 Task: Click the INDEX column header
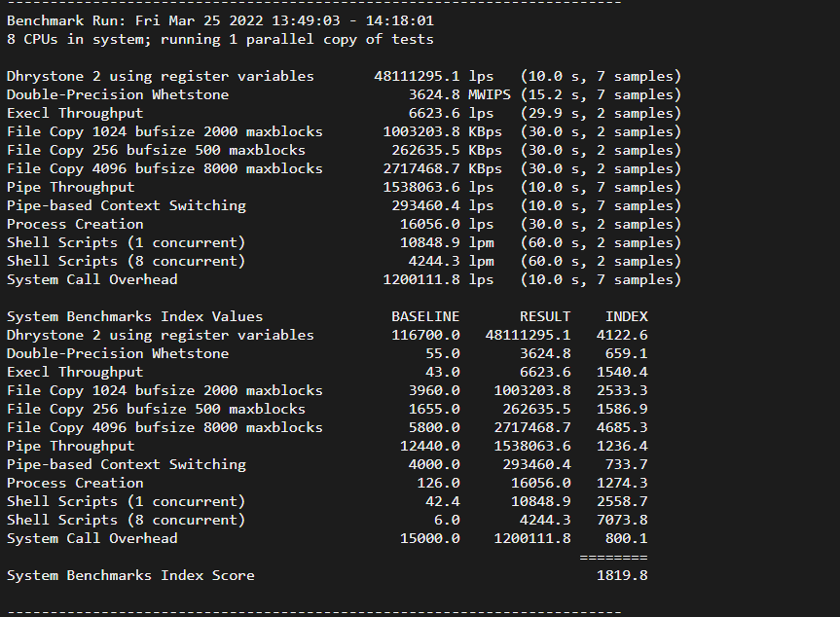point(626,316)
